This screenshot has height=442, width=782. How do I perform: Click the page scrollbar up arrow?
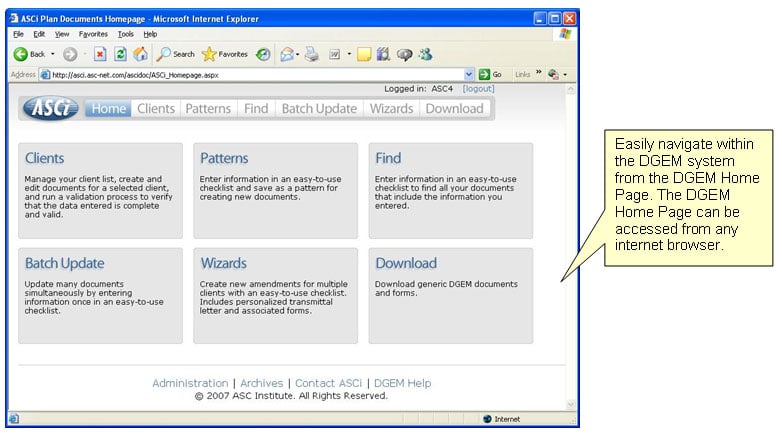[x=571, y=89]
